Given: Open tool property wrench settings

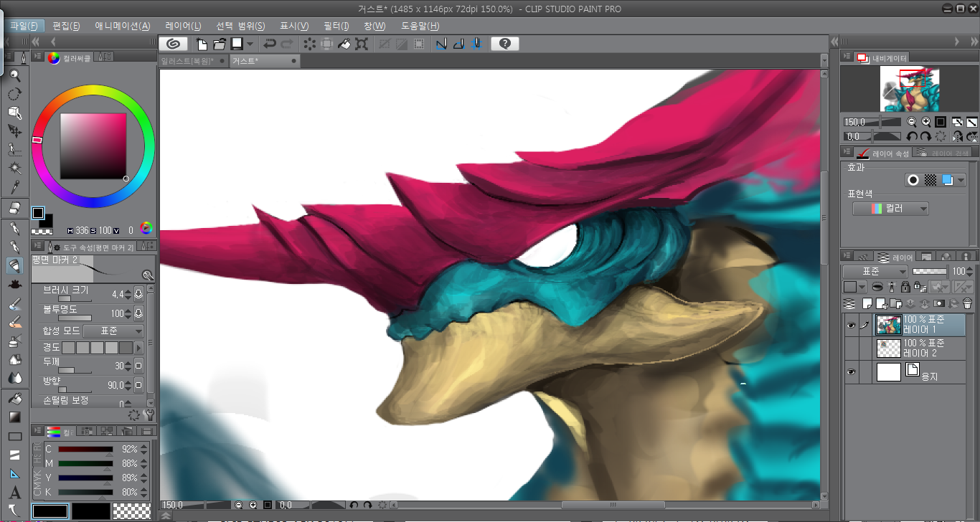Looking at the screenshot, I should [149, 414].
